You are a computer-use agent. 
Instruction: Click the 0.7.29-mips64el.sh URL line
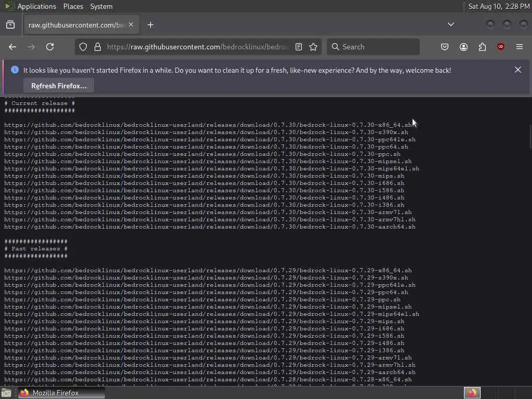coord(211,314)
